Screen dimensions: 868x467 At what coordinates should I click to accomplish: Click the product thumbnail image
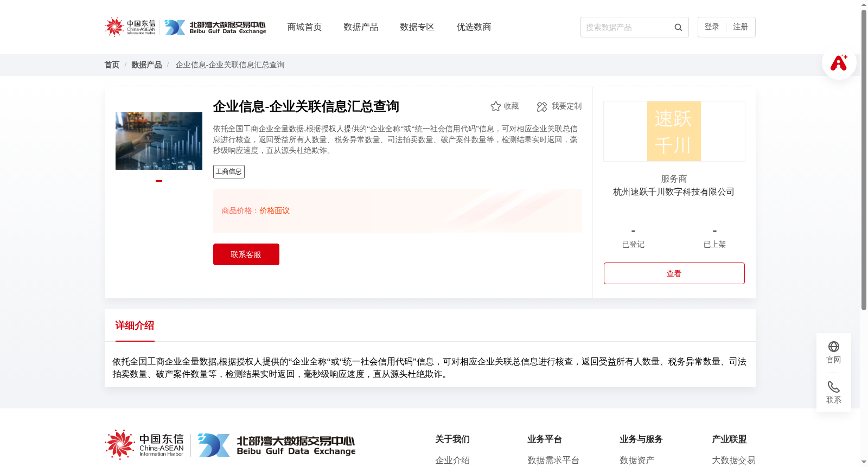[x=159, y=141]
